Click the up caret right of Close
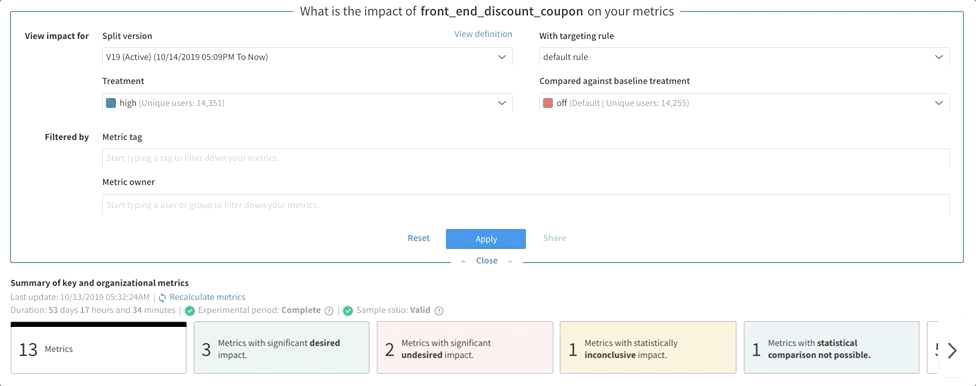Screen dimensions: 976x386 [510, 261]
